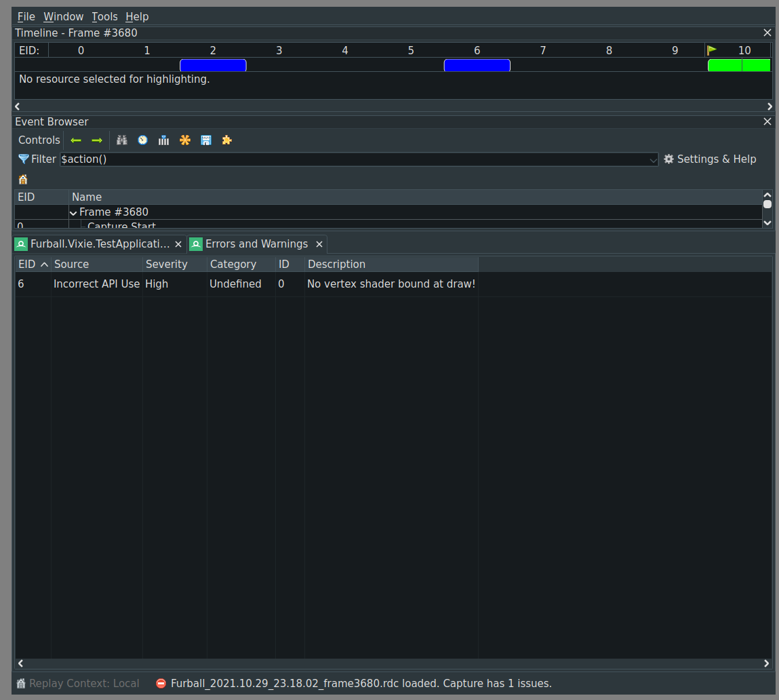Click the green icon on Errors and Warnings tab
The image size is (779, 700).
point(196,244)
